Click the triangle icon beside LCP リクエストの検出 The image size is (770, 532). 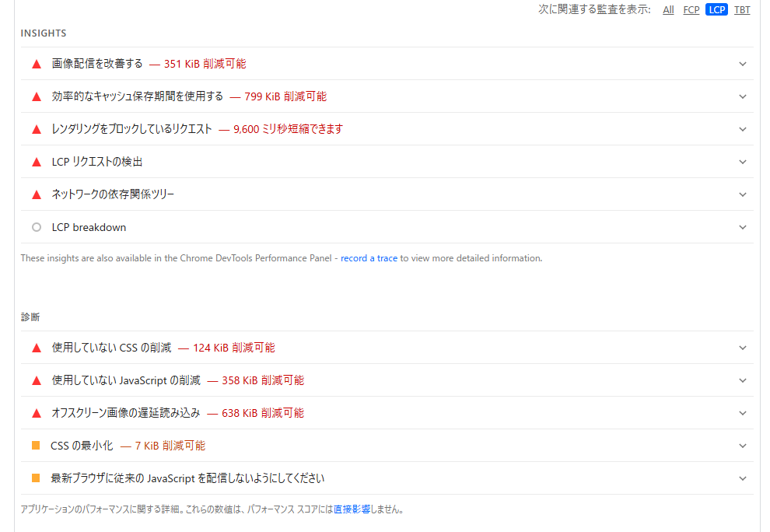tap(37, 162)
